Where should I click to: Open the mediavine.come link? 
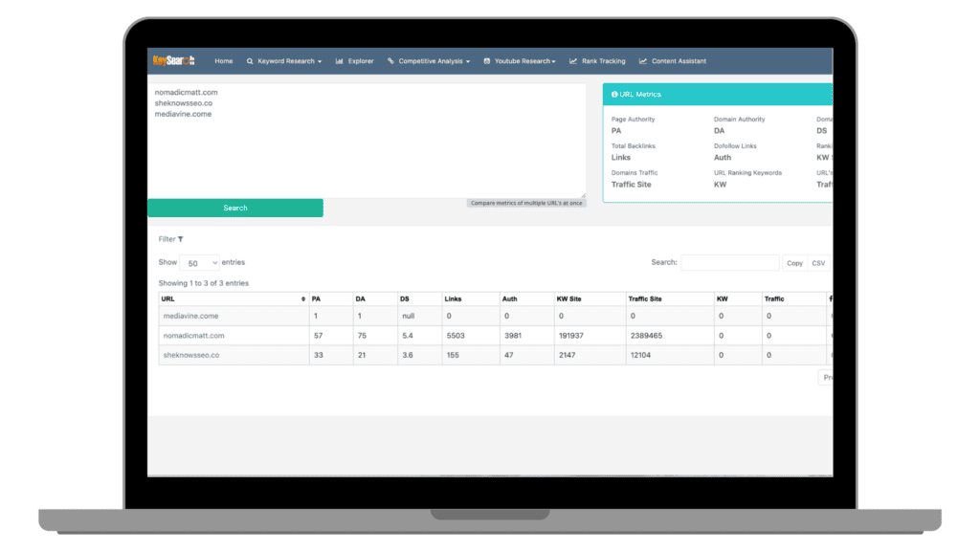pos(190,316)
